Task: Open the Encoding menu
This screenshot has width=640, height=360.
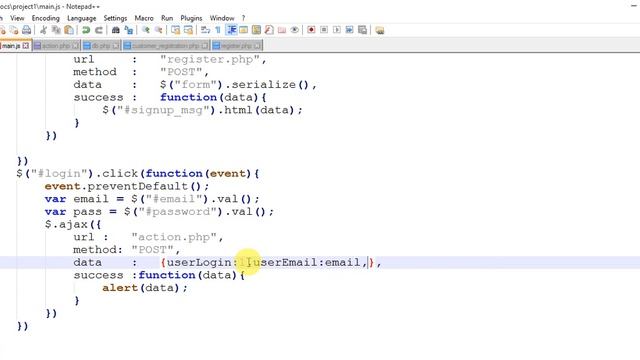Action: click(x=46, y=18)
